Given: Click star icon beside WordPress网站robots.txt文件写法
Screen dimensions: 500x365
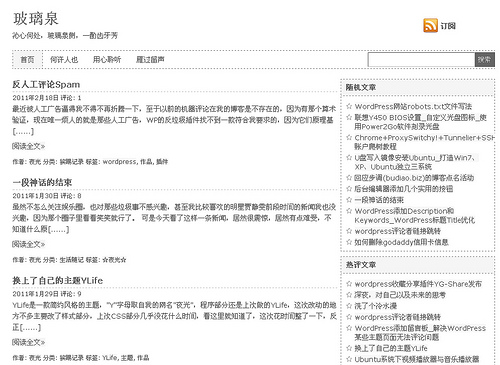Looking at the screenshot, I should pos(349,106).
